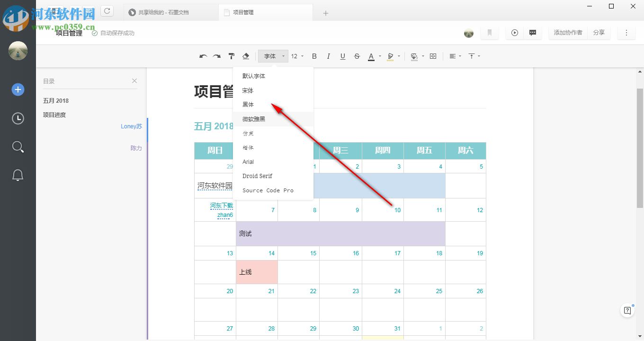Image resolution: width=644 pixels, height=341 pixels.
Task: Open recent documents via the clock icon
Action: click(18, 118)
